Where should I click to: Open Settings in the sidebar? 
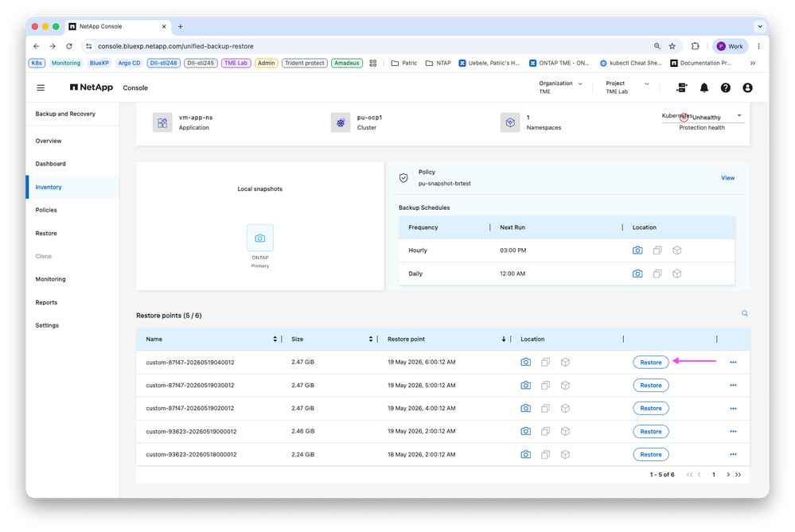click(x=47, y=325)
